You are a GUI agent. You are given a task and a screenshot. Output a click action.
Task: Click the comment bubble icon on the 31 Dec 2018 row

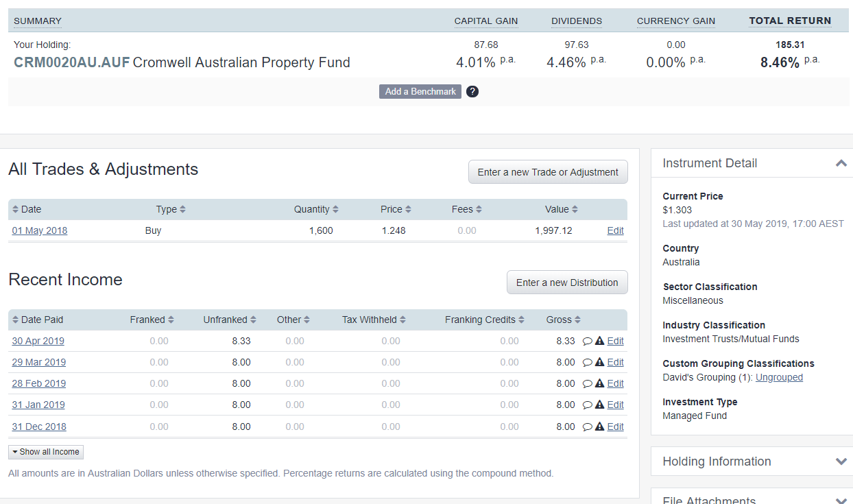point(587,427)
